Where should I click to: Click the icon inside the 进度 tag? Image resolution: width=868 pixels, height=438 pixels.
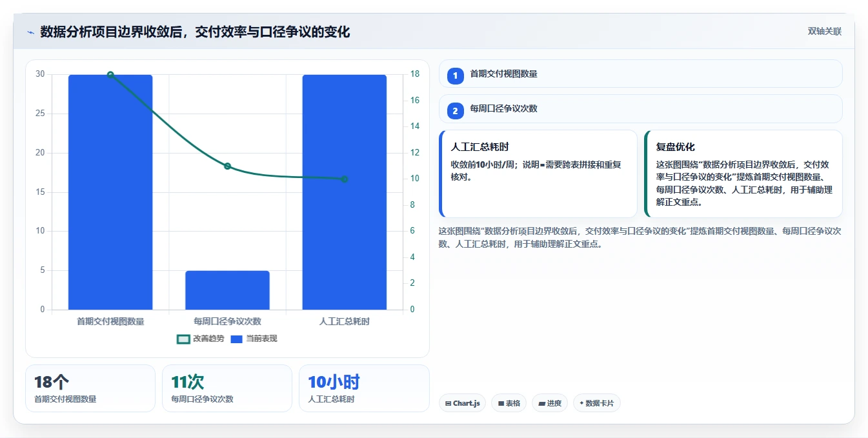coord(541,404)
